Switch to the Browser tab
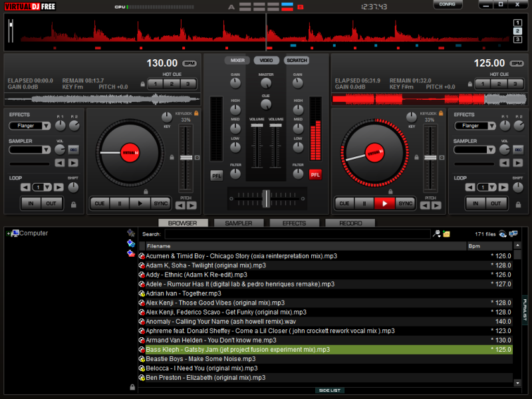The width and height of the screenshot is (532, 399). pos(183,223)
